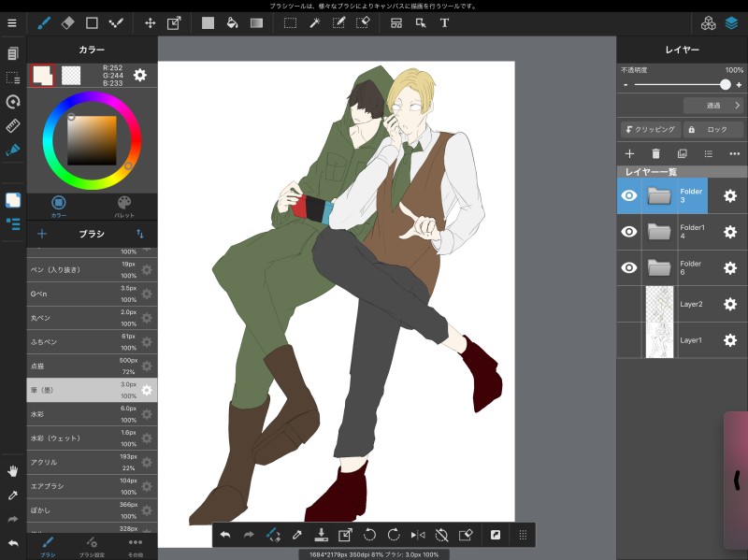Click the foreground color swatch
Viewport: 748px width, 560px height.
coord(42,75)
